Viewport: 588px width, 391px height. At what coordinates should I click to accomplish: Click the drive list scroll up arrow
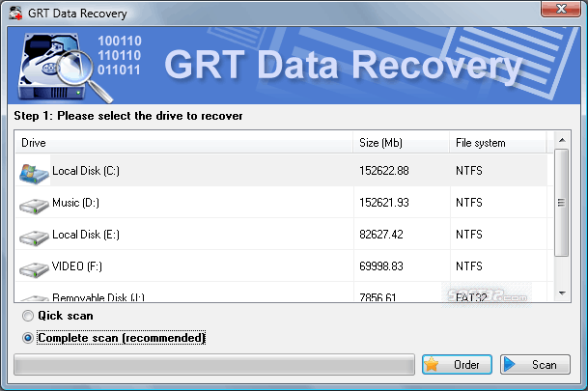click(x=562, y=140)
